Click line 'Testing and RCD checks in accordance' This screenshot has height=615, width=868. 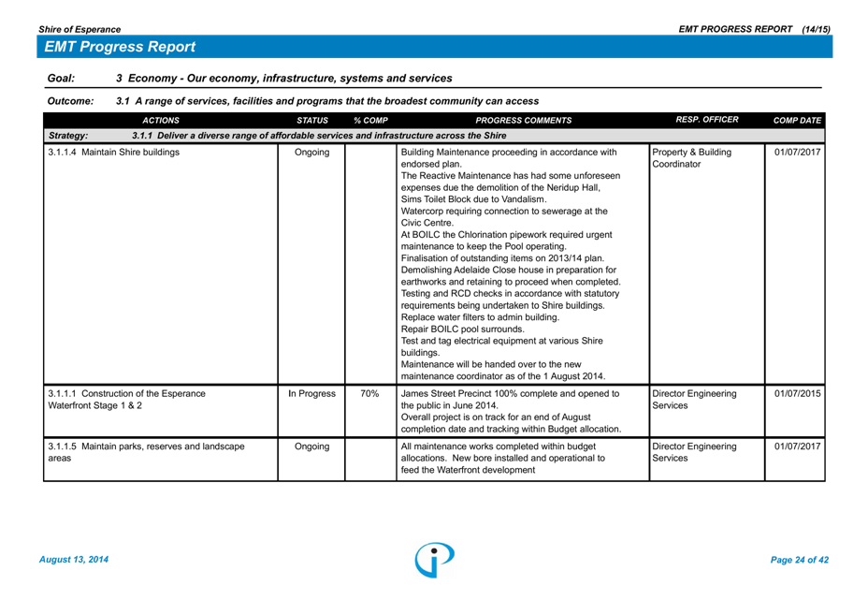(510, 294)
